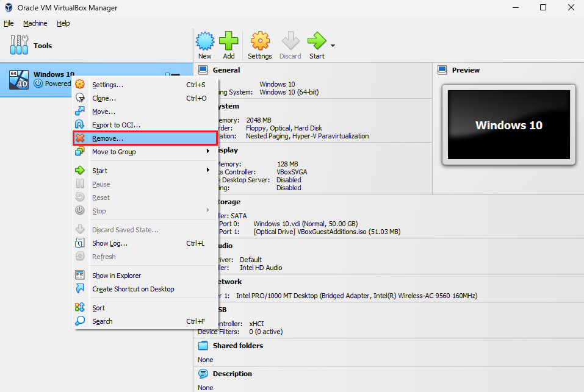Select the Tools wrench icon
The height and width of the screenshot is (392, 584).
(20, 45)
